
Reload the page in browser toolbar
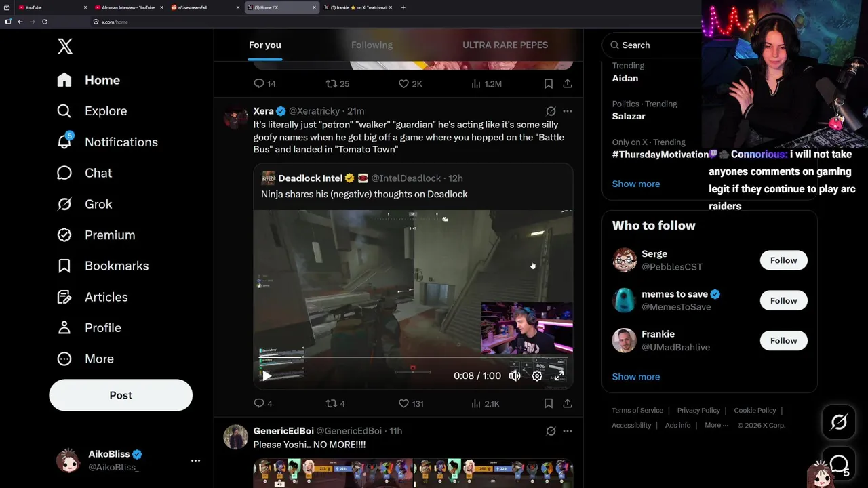pos(45,22)
